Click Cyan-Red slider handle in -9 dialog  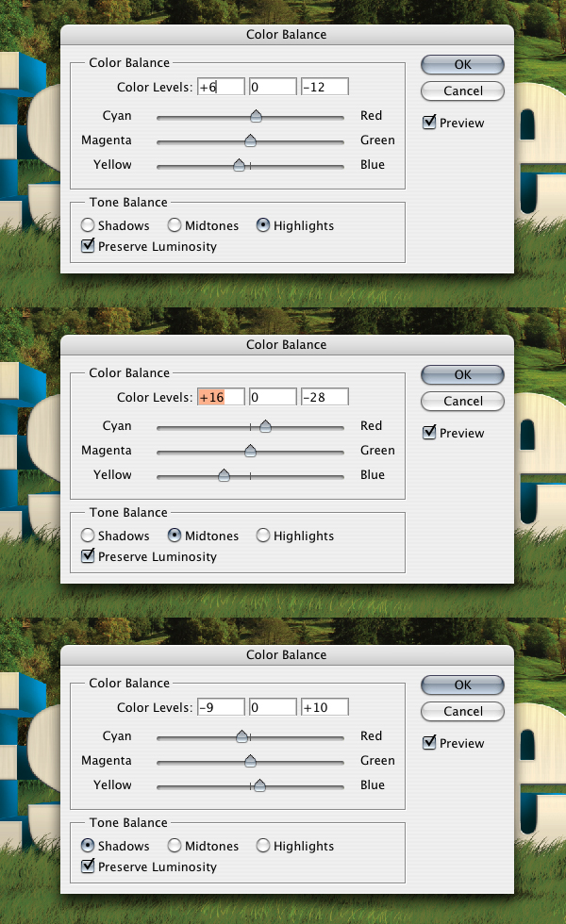pyautogui.click(x=241, y=736)
